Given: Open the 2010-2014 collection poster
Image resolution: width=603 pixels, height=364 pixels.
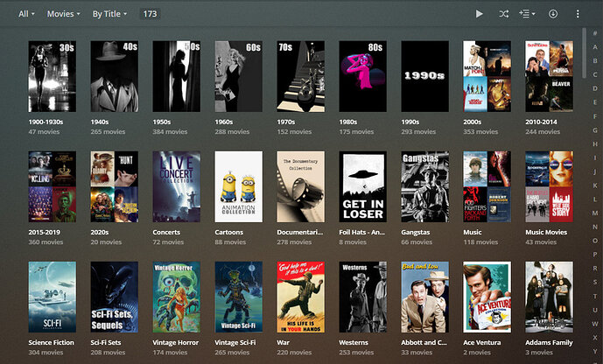Looking at the screenshot, I should click(549, 76).
